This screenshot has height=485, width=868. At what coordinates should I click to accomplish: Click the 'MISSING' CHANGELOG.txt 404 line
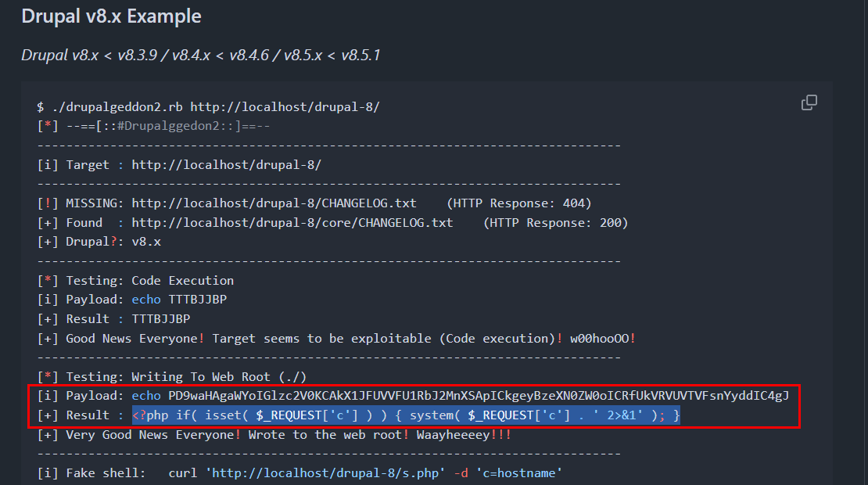point(314,203)
